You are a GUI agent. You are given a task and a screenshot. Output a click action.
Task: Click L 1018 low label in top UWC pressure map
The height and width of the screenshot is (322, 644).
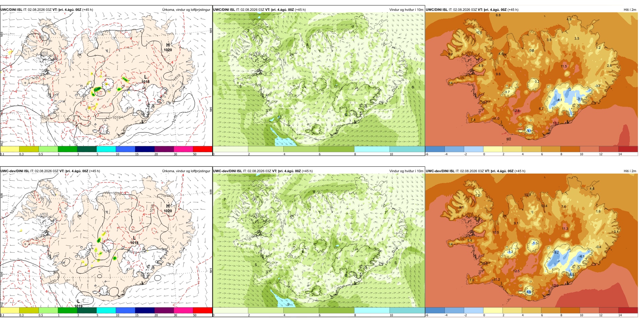(x=145, y=79)
